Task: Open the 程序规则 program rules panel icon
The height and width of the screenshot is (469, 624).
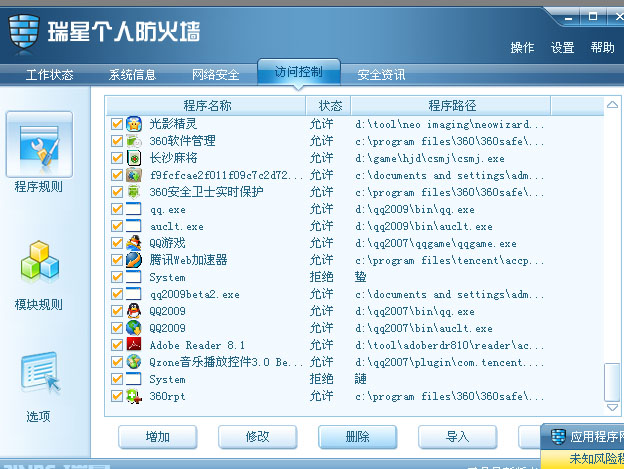Action: coord(39,144)
